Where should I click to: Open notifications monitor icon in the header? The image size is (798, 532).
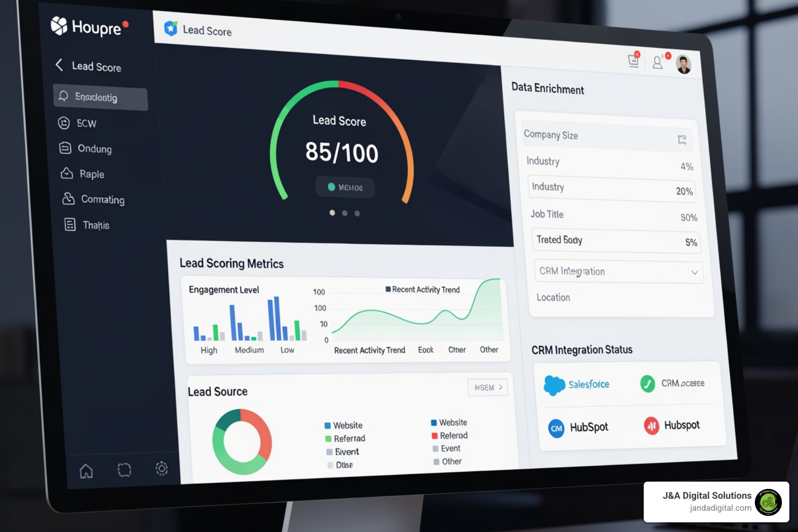633,60
